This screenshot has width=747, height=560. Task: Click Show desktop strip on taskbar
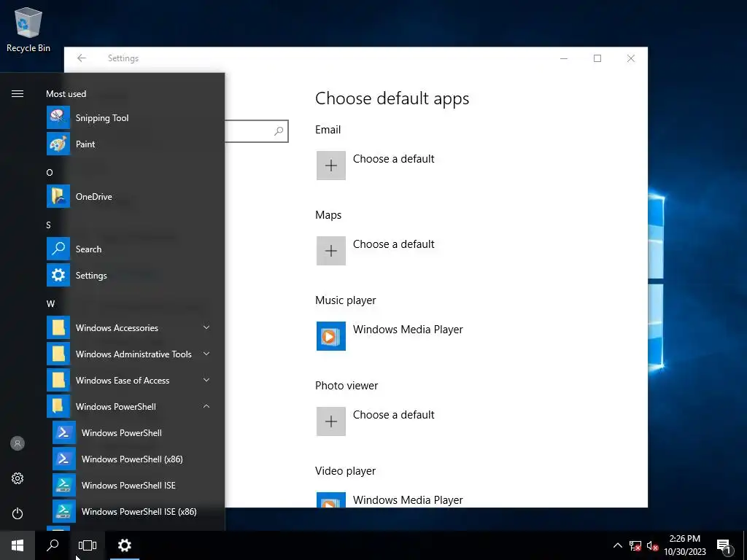pos(745,545)
